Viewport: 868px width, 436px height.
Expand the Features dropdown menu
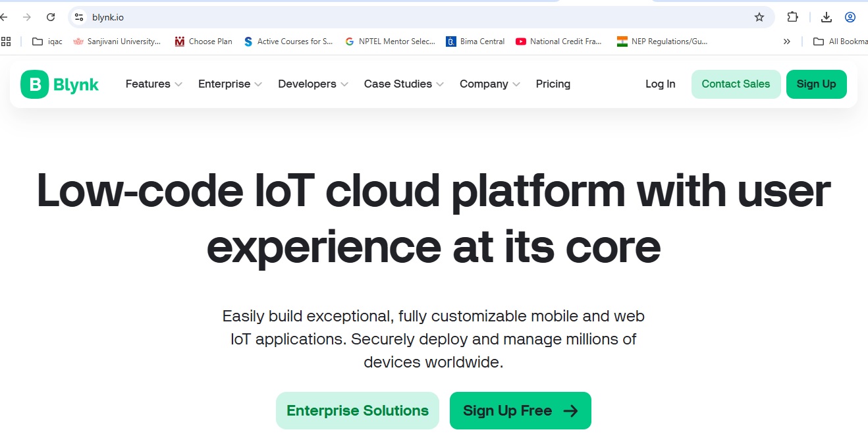153,84
